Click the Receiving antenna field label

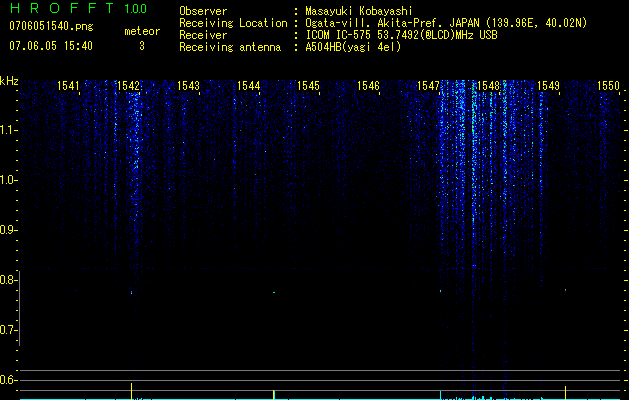[230, 47]
